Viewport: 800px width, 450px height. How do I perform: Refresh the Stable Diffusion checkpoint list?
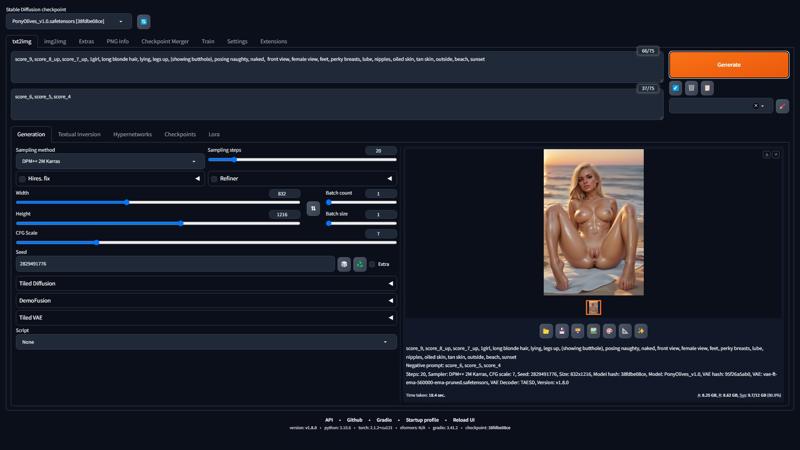(144, 21)
